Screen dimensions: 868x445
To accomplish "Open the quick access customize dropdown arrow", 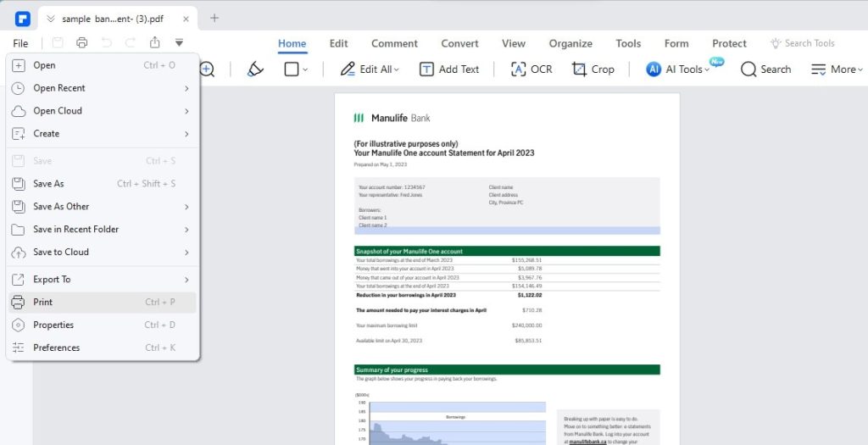I will click(x=179, y=42).
